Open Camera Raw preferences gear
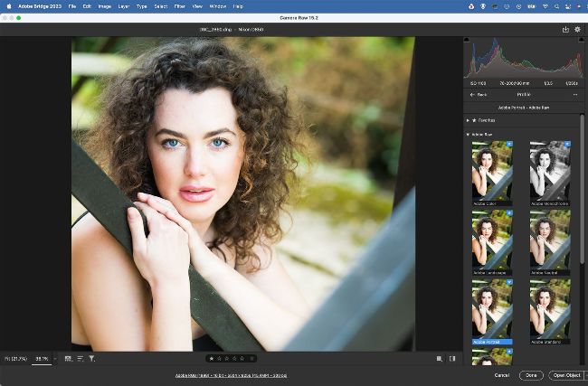The image size is (588, 386). pos(578,29)
